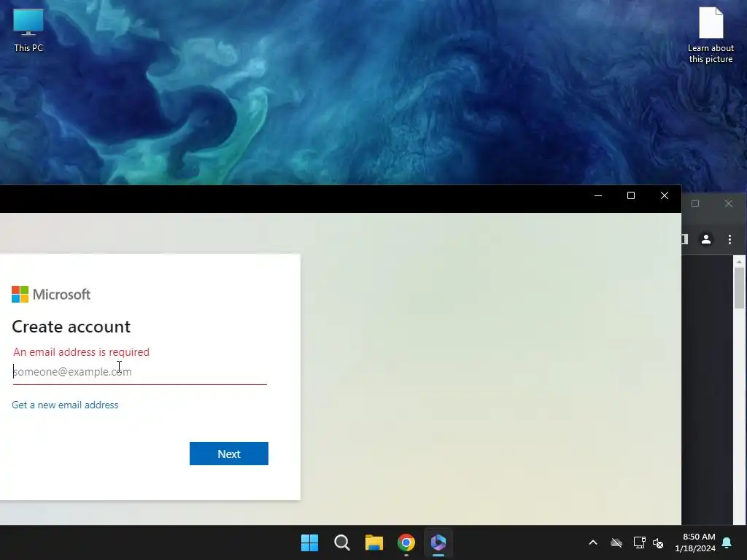Maximize the Create account window

631,195
